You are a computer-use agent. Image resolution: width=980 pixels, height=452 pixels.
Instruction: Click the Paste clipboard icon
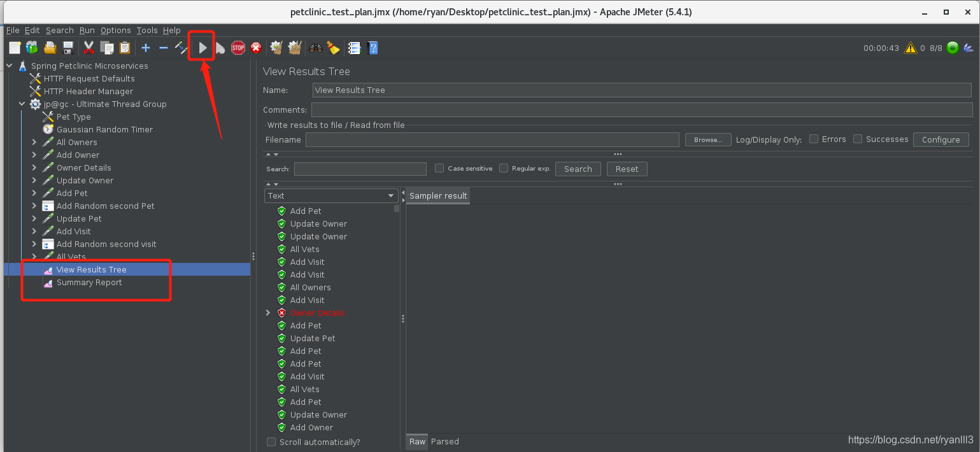click(125, 48)
